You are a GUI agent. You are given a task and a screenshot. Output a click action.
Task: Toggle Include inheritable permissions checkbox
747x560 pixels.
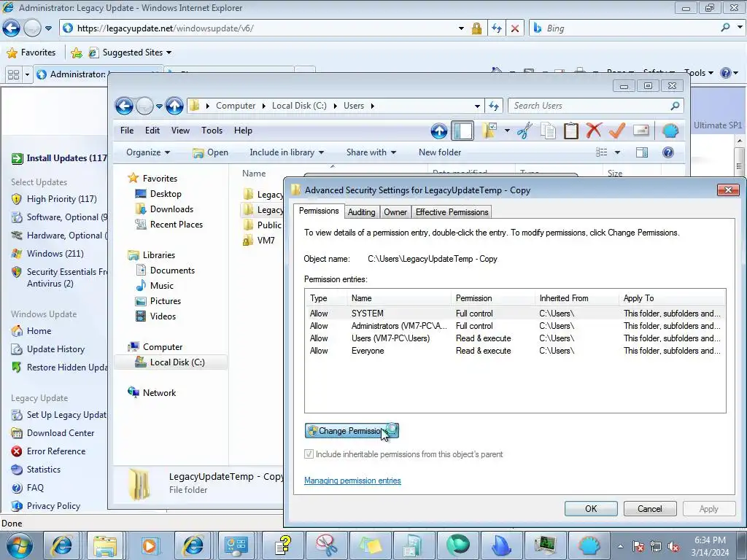point(309,454)
